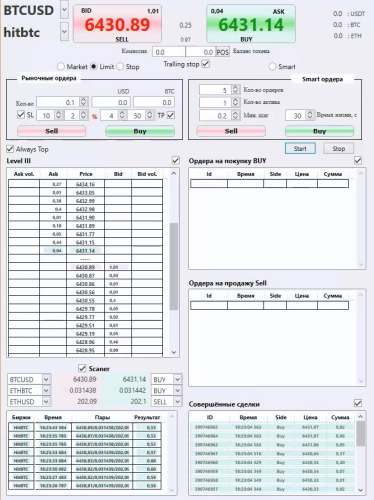Select the Smart radio button

tap(272, 67)
